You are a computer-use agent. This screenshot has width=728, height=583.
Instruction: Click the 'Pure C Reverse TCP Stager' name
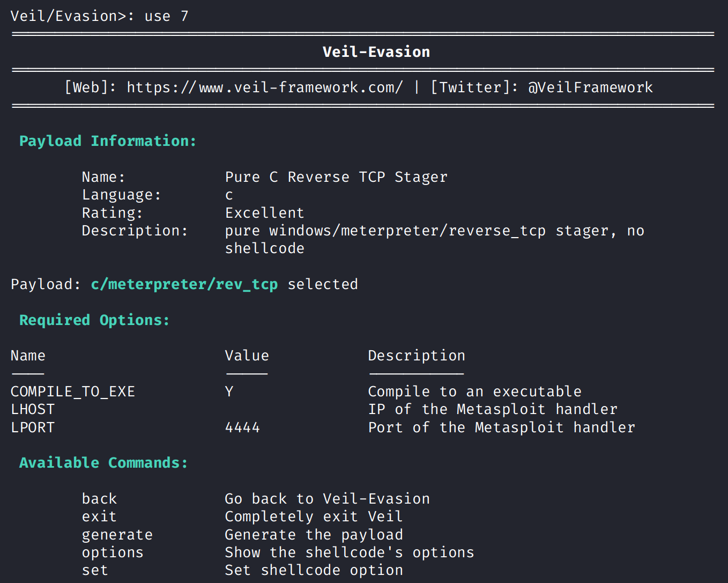(336, 177)
